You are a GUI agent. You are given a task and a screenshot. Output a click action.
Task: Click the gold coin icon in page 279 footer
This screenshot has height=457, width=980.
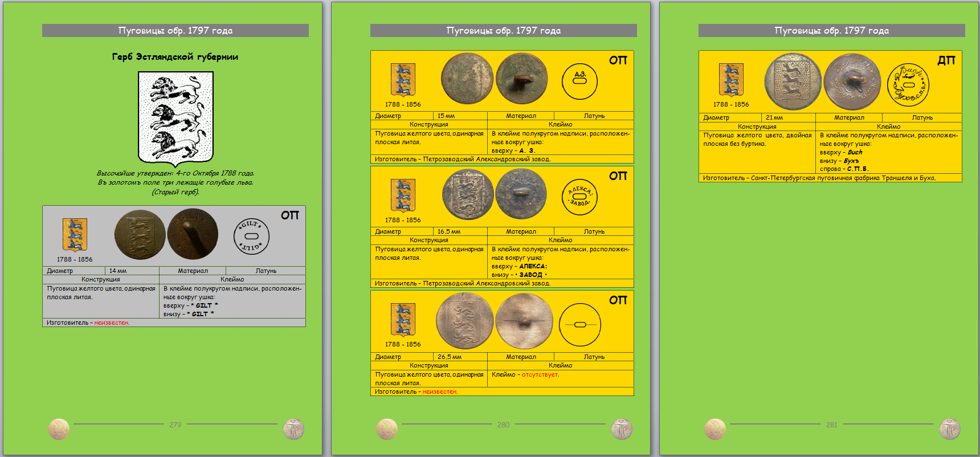click(59, 429)
